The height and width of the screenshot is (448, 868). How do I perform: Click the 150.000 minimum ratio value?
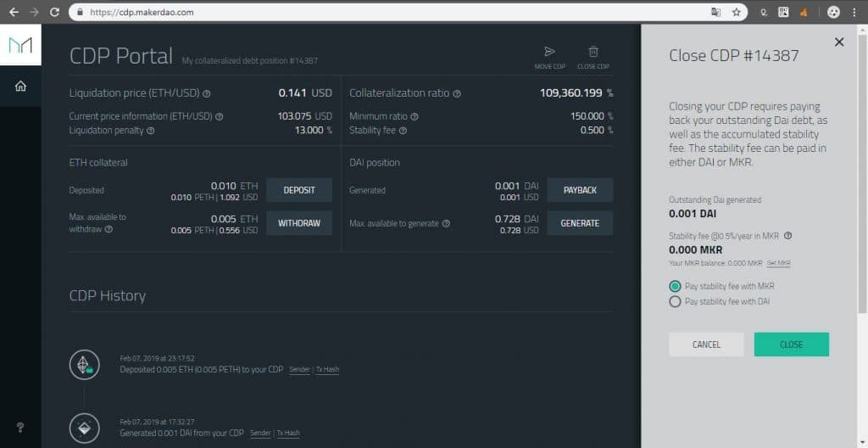click(587, 116)
